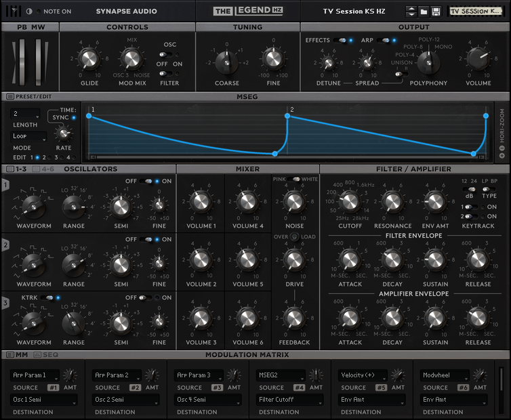Open slot #5 source Velocity (+) dropdown

click(363, 375)
